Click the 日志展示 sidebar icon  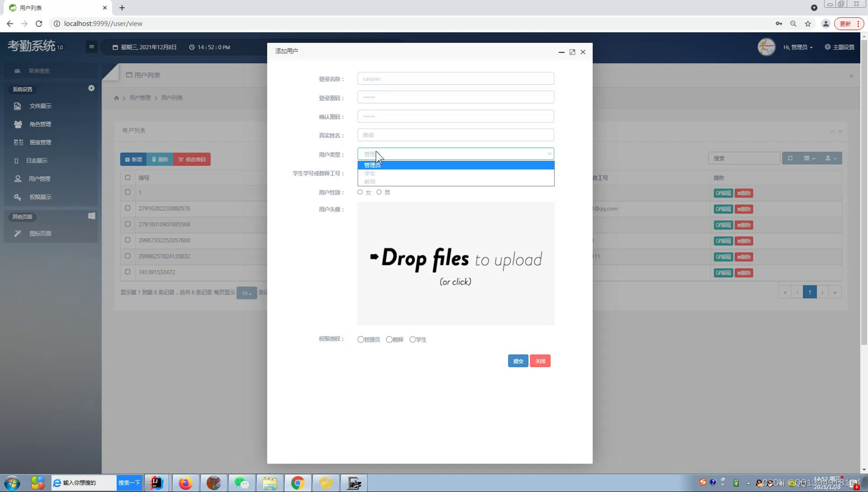coord(16,161)
